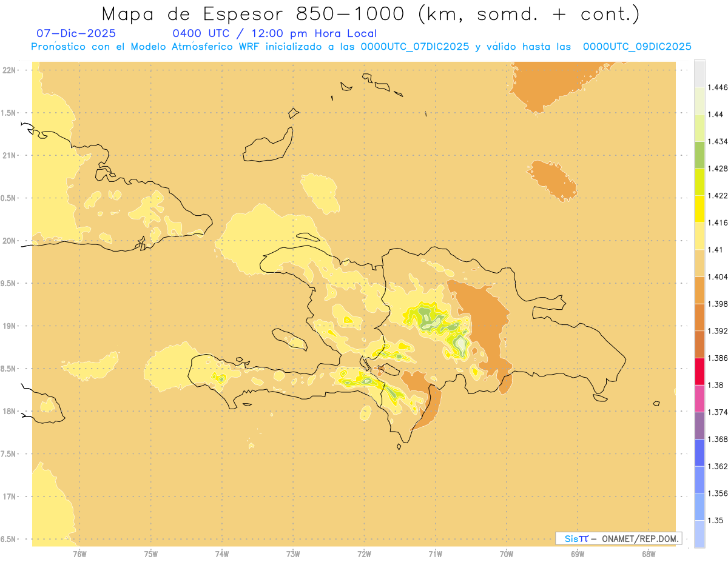Click legend value 1.386
728x562 pixels.
click(718, 358)
